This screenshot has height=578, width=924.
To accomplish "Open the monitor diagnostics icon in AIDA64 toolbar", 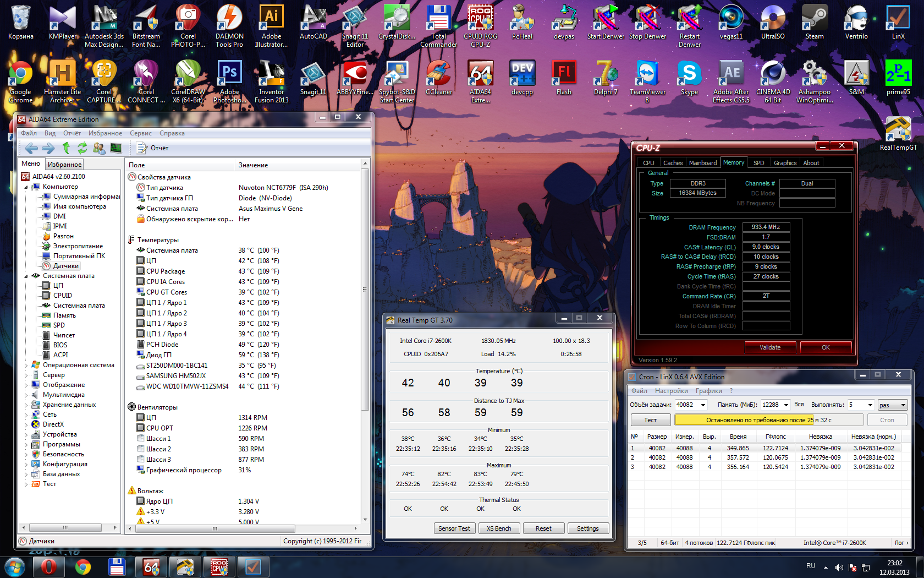I will [x=116, y=148].
